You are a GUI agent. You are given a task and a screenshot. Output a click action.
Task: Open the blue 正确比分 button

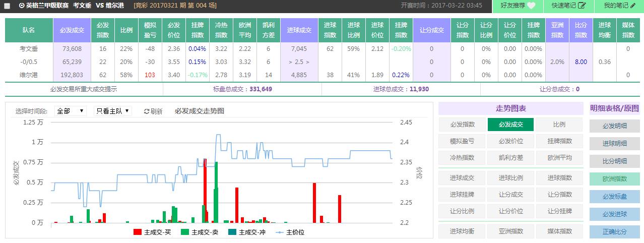(615, 232)
